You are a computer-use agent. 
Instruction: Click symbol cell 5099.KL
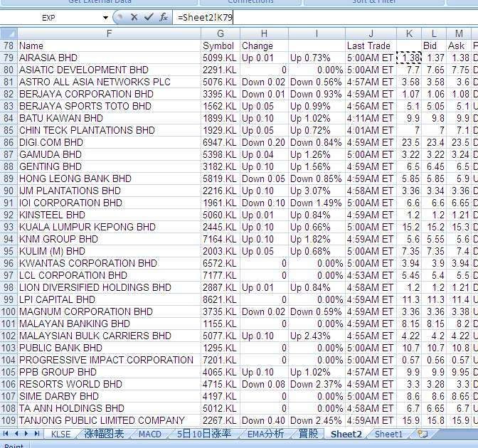[221, 58]
